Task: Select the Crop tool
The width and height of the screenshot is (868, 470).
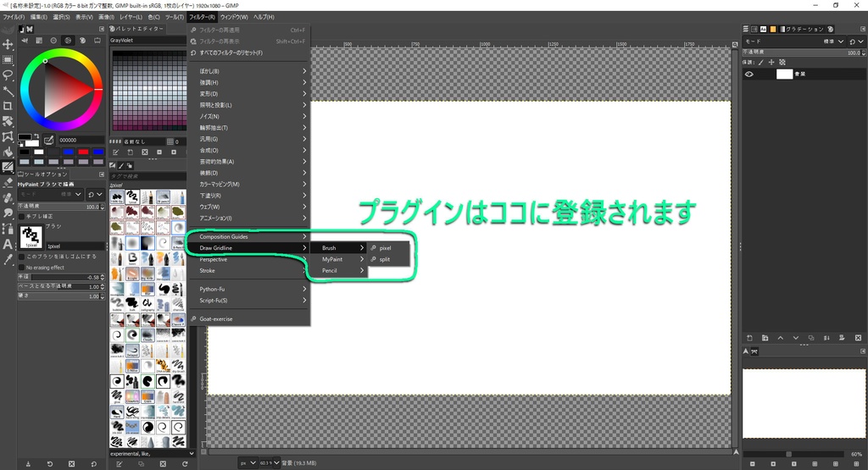Action: coord(8,106)
